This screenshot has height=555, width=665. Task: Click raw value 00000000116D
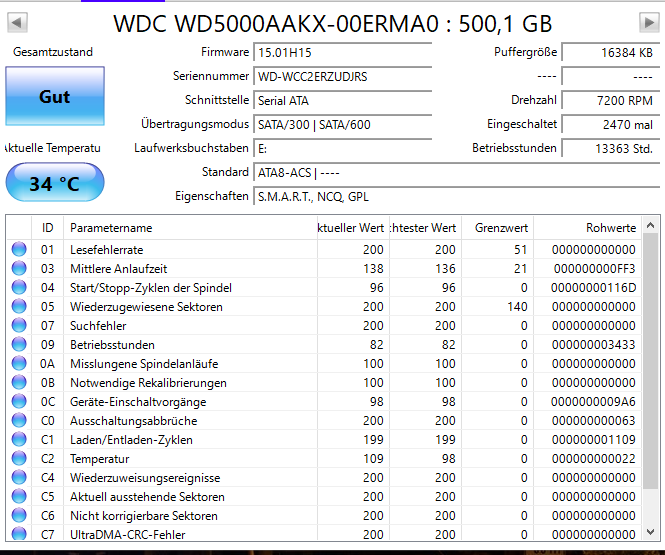tap(593, 288)
